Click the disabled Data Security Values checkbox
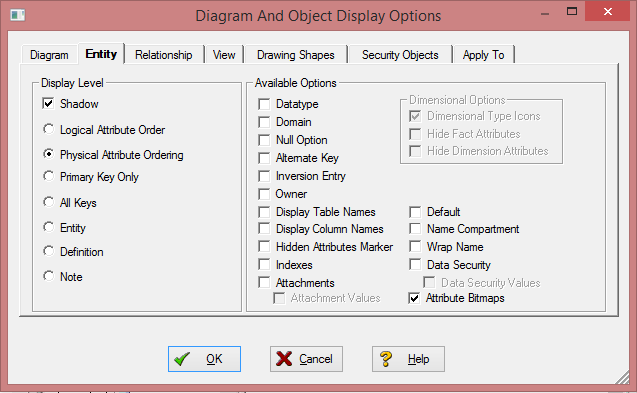The width and height of the screenshot is (637, 393). 429,282
